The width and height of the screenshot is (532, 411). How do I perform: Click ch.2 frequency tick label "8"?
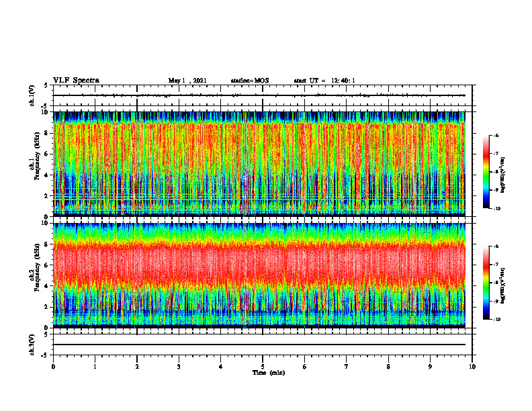pos(47,244)
